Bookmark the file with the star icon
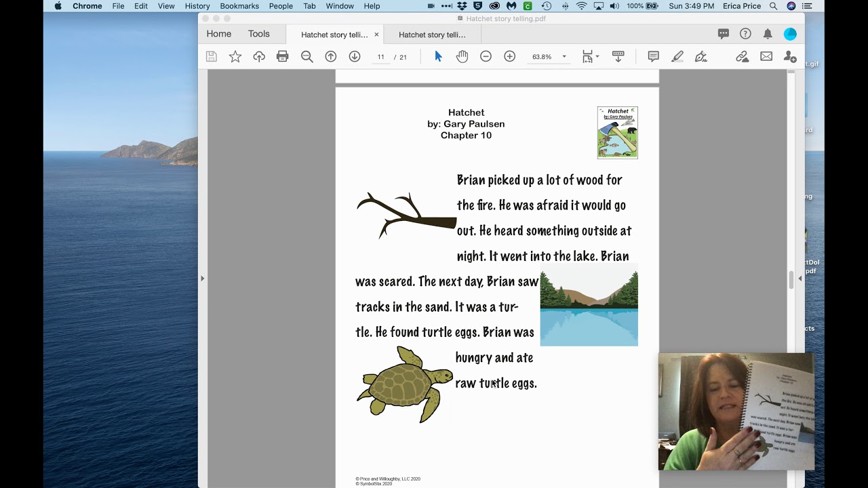 [235, 57]
